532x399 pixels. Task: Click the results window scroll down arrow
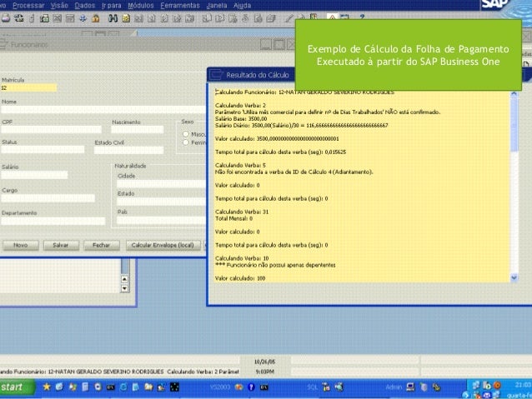coord(514,277)
